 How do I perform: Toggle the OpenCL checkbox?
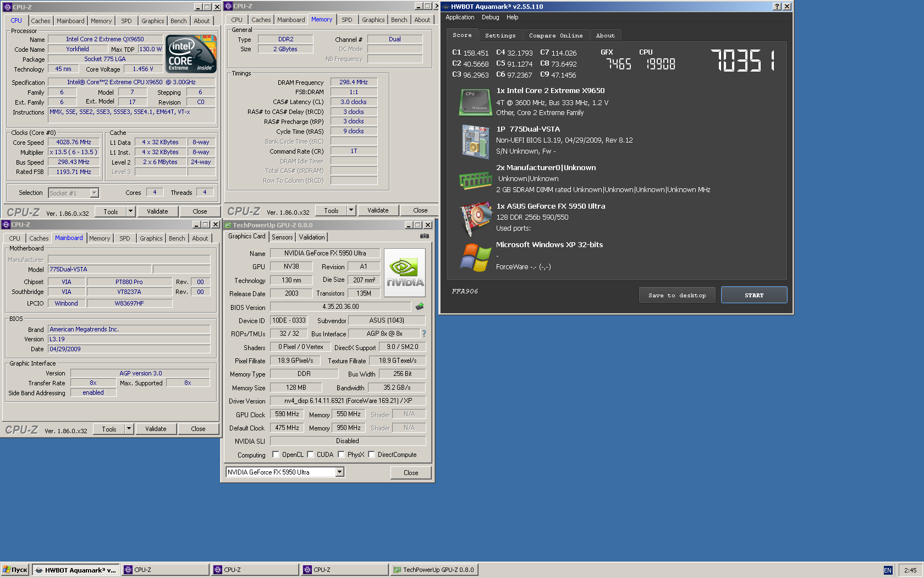coord(276,455)
